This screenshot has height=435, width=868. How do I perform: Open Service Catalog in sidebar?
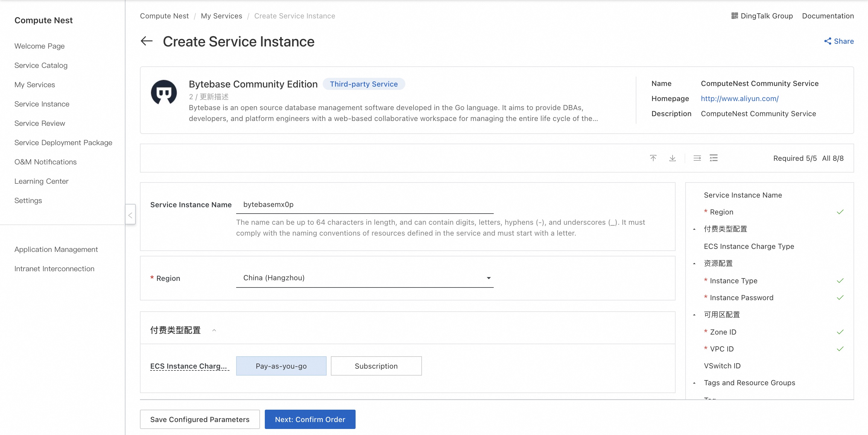[41, 65]
